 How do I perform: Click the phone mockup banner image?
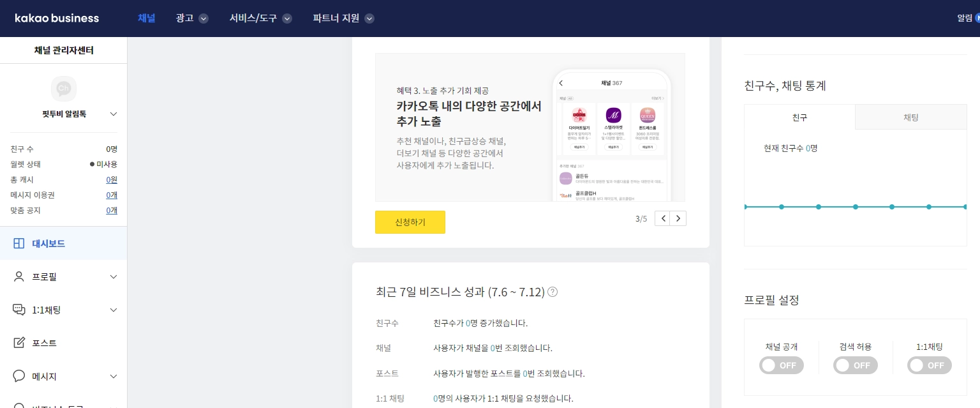[611, 135]
